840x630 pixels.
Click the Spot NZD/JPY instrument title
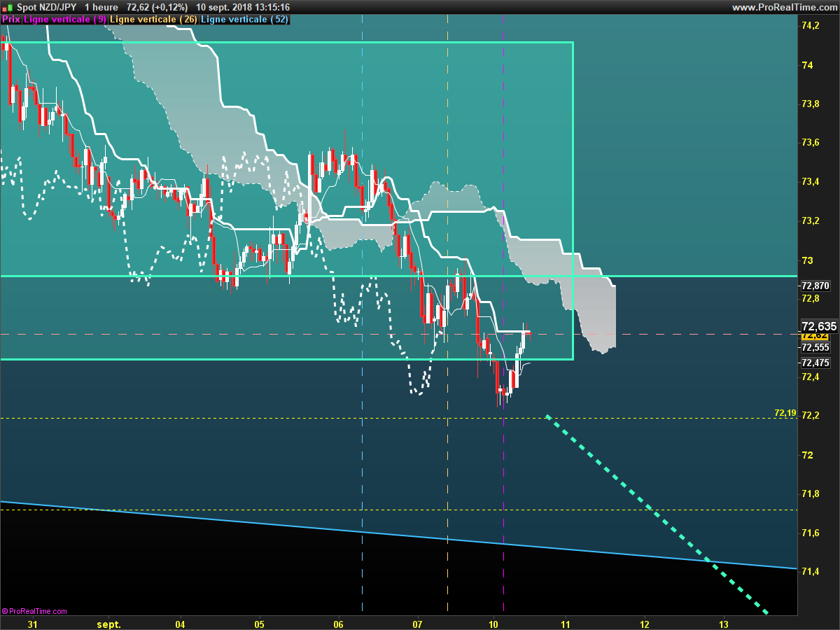coord(47,7)
